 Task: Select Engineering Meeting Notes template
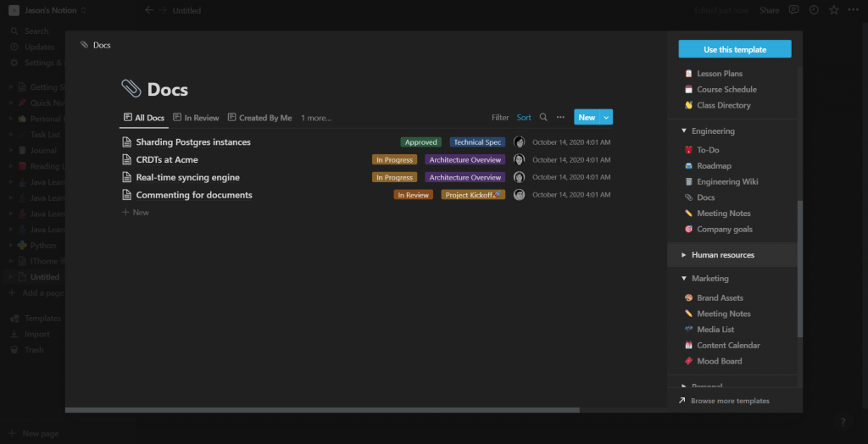(724, 214)
